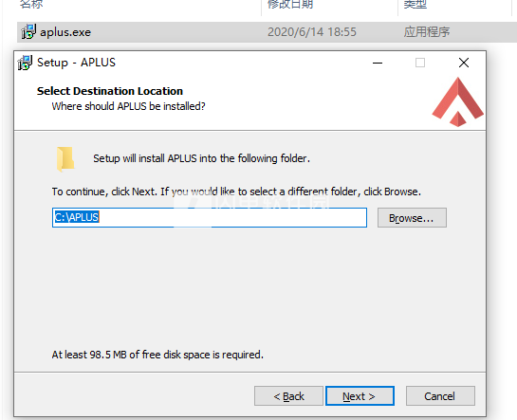Viewport: 517px width, 420px height.
Task: Go to previous step with Back
Action: pyautogui.click(x=288, y=396)
